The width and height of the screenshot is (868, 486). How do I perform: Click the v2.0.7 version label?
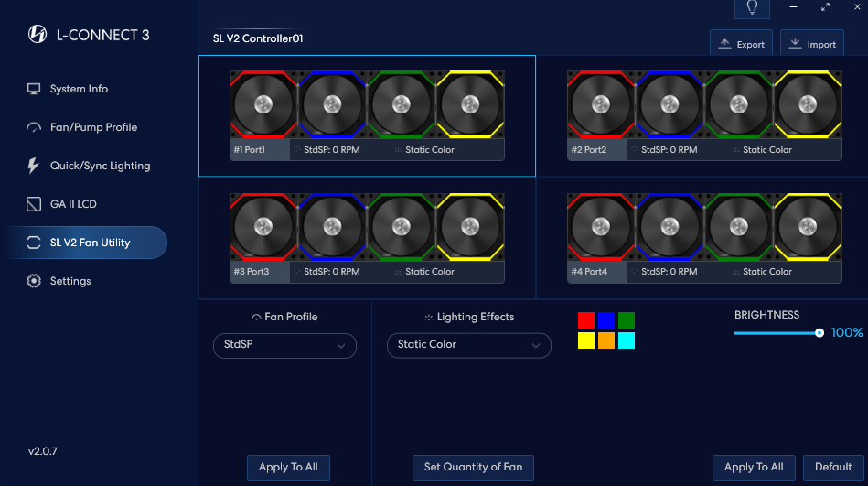coord(43,451)
